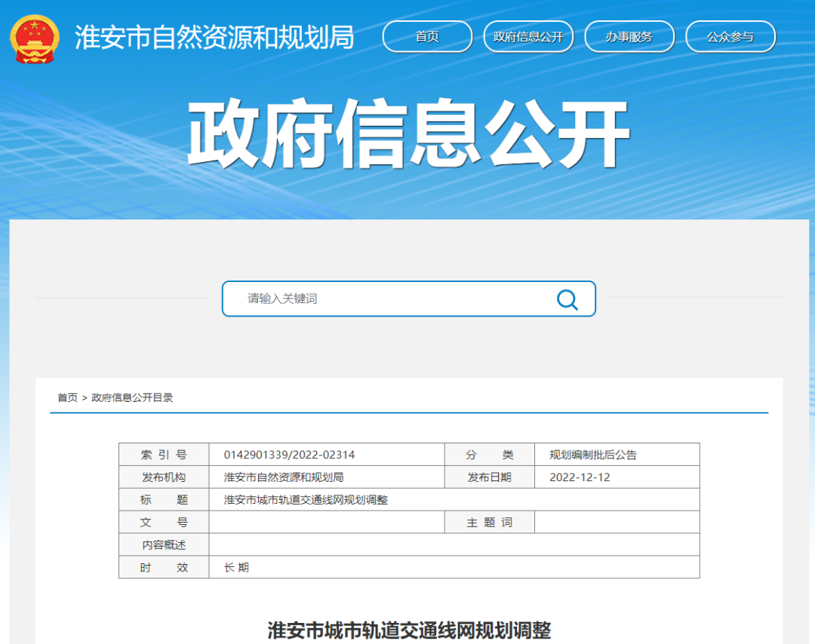Select index number 0142901339/2022-02314
The image size is (815, 644).
pyautogui.click(x=289, y=455)
